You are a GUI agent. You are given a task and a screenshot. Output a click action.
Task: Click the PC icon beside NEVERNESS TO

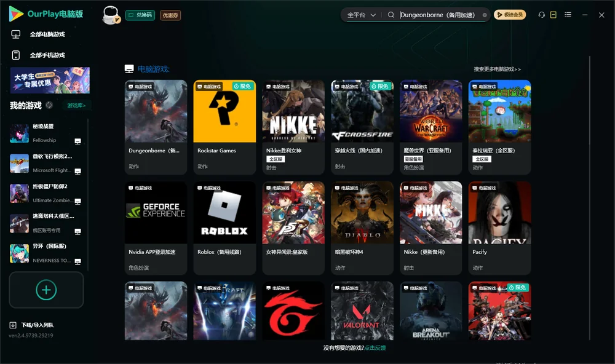[77, 262]
